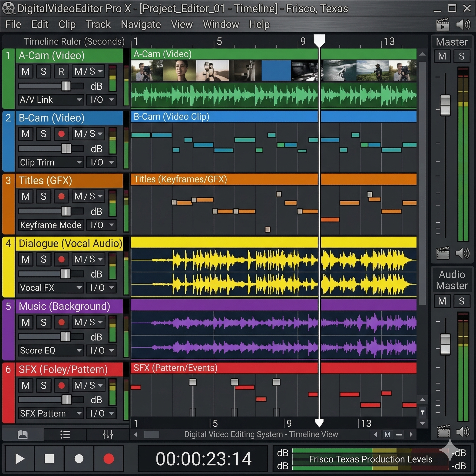The width and height of the screenshot is (476, 476).
Task: Solo the Dialogue vocal audio track
Action: [x=43, y=259]
